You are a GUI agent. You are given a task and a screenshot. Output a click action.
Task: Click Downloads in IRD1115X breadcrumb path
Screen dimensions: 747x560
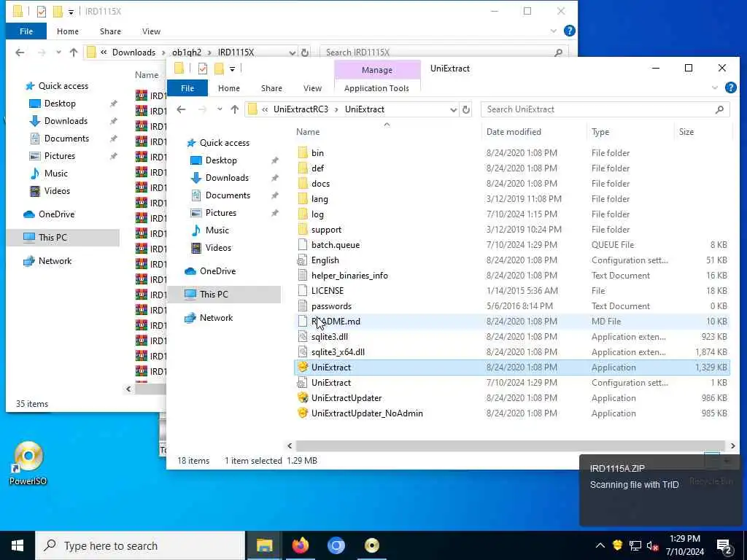pos(133,52)
